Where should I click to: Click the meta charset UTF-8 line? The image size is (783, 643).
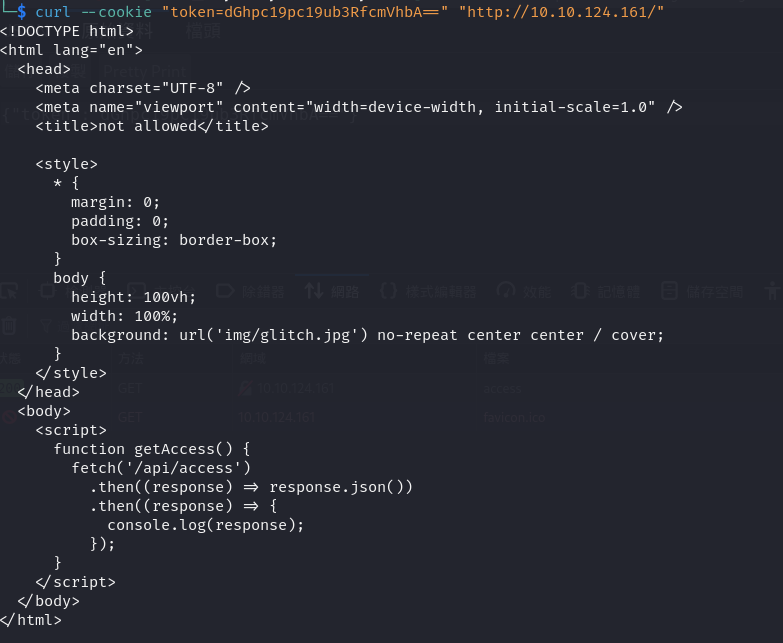[x=143, y=88]
